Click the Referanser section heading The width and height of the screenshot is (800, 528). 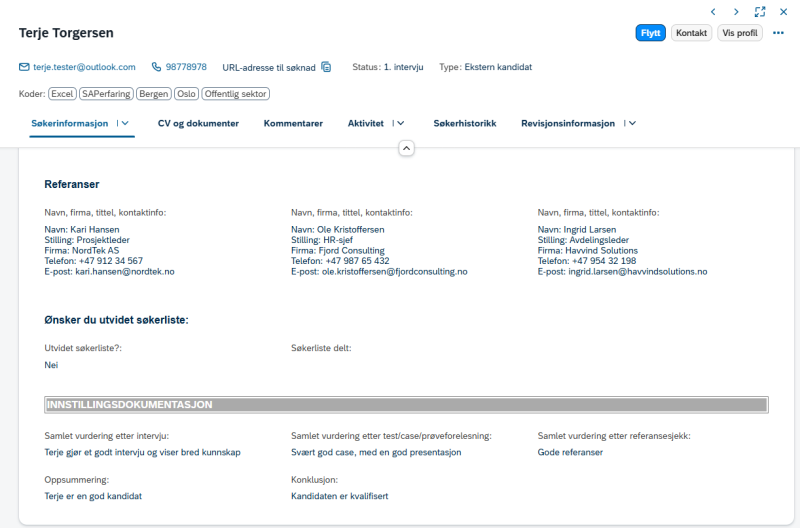pos(72,184)
